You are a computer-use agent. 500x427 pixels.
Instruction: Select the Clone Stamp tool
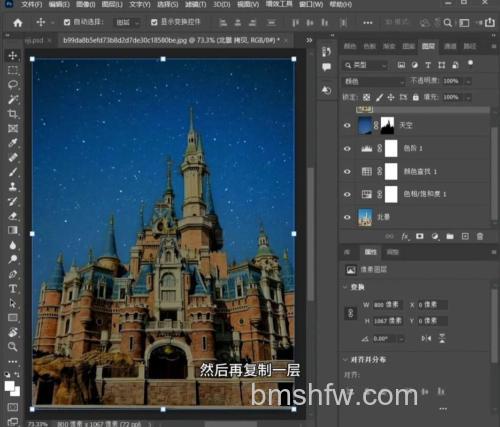click(13, 186)
